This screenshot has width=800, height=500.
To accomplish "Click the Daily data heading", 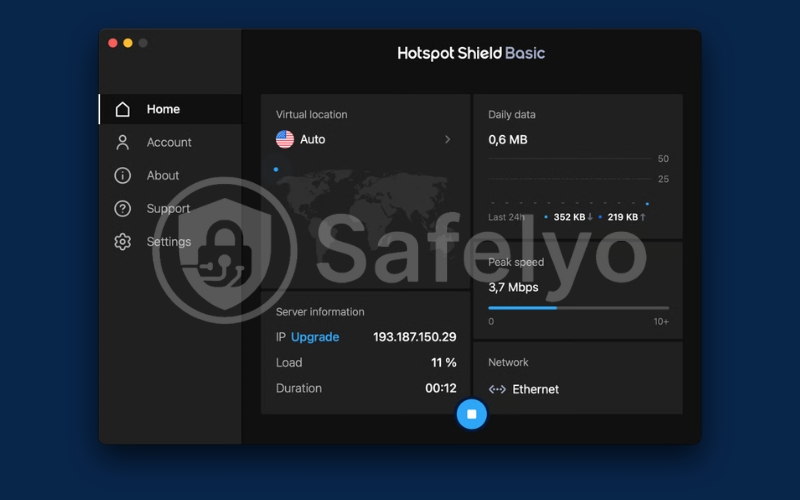I will (512, 115).
